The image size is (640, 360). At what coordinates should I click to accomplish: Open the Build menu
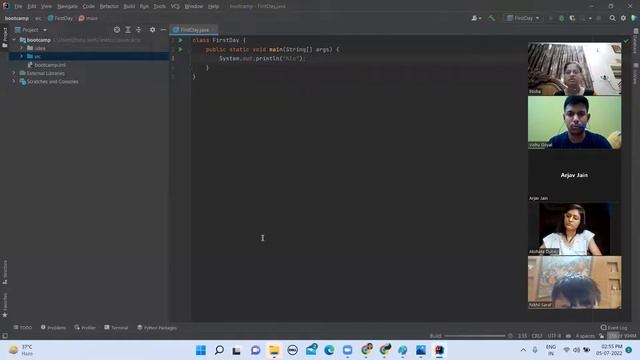129,7
